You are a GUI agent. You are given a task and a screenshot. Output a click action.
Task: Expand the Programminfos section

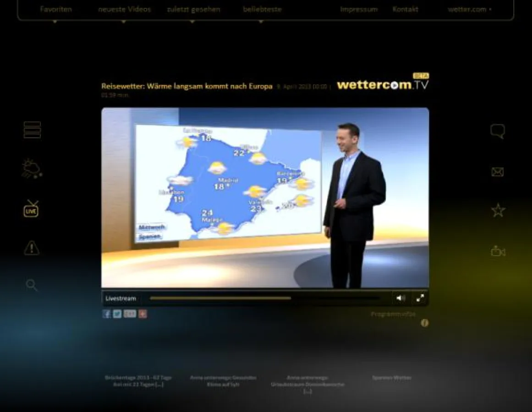393,314
